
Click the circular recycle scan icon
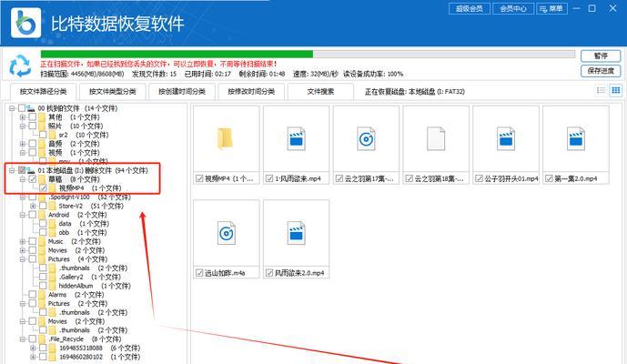20,66
